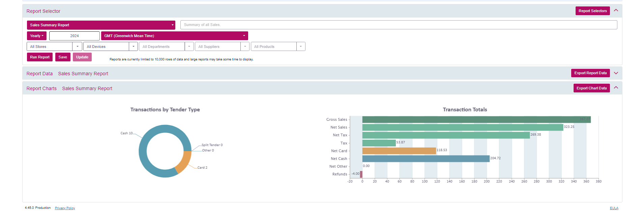Open the EULA link
644x222 pixels.
[x=614, y=208]
